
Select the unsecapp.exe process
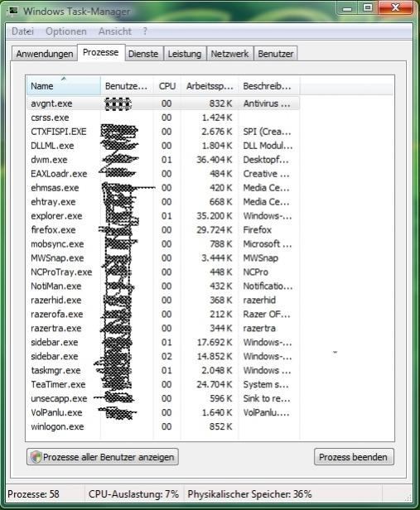[x=163, y=398]
